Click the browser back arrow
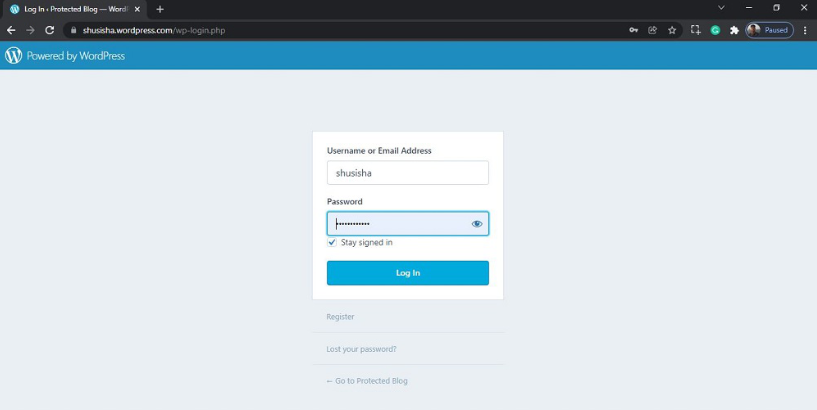817x410 pixels. [x=11, y=30]
